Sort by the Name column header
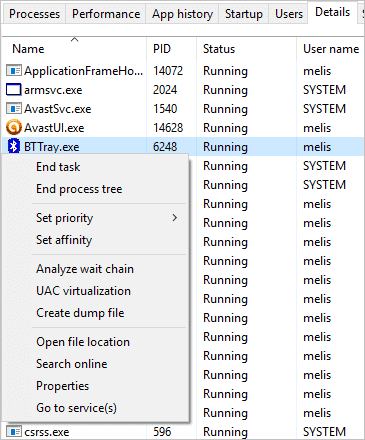Screen dimensions: 365x440 (74, 49)
